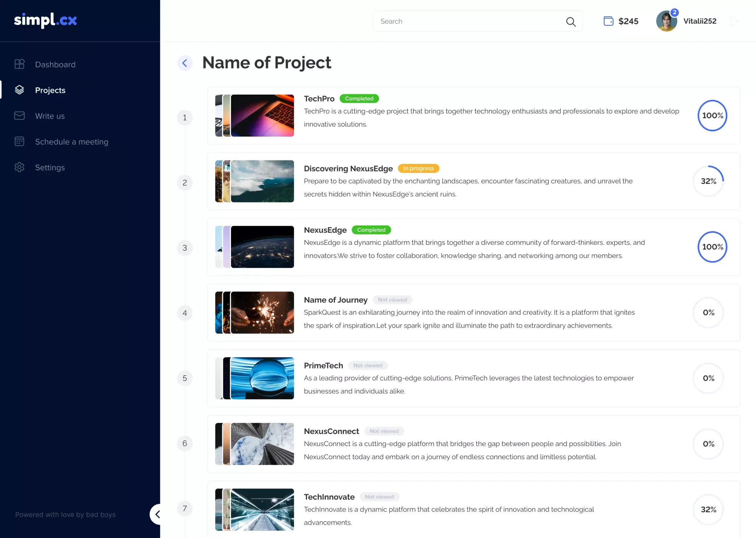Viewport: 756px width, 538px height.
Task: Click the Write us envelope icon
Action: coord(19,116)
